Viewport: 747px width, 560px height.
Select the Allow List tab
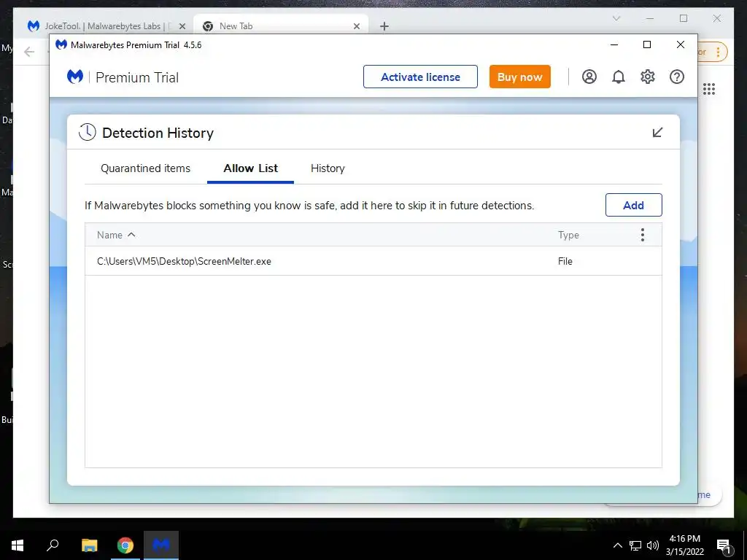click(x=251, y=168)
